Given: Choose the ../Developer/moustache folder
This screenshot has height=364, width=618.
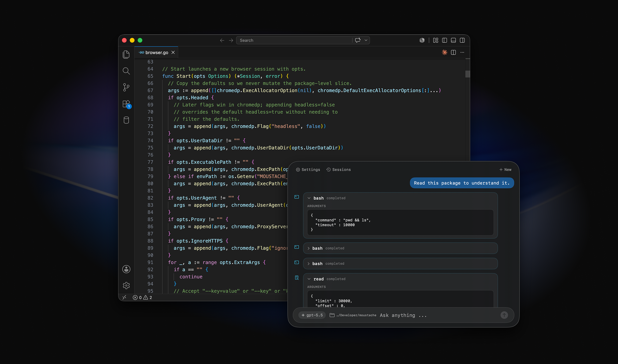Looking at the screenshot, I should point(353,315).
